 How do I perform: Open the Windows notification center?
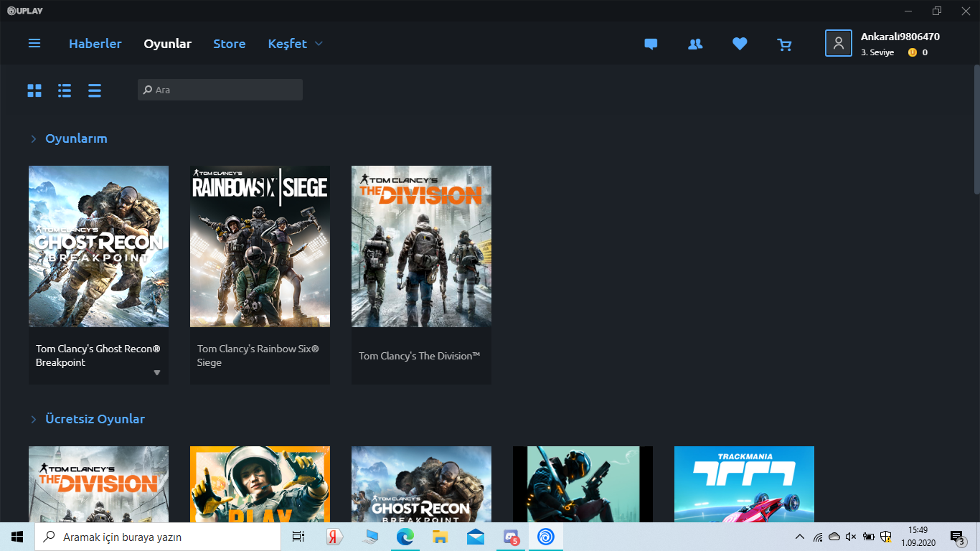pyautogui.click(x=957, y=537)
